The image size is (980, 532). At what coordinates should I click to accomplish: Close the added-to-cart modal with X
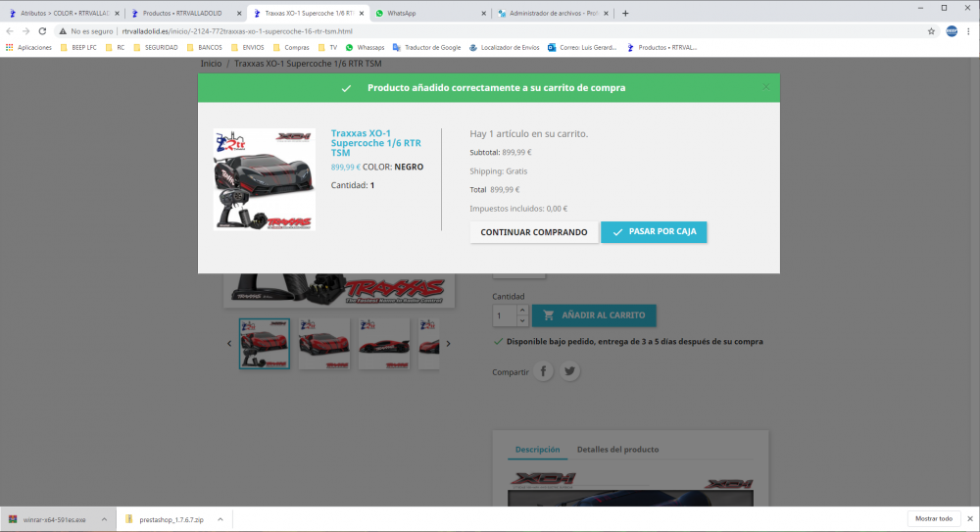[x=765, y=87]
